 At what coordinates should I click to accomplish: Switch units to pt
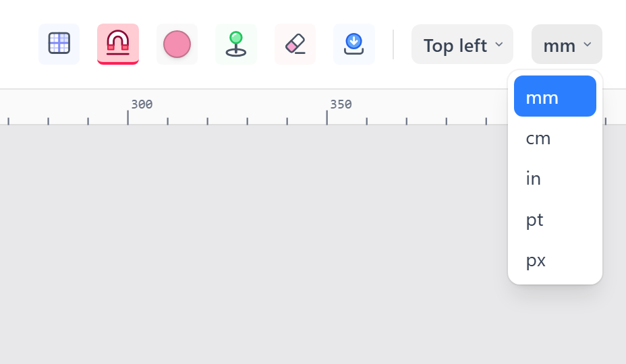[555, 219]
